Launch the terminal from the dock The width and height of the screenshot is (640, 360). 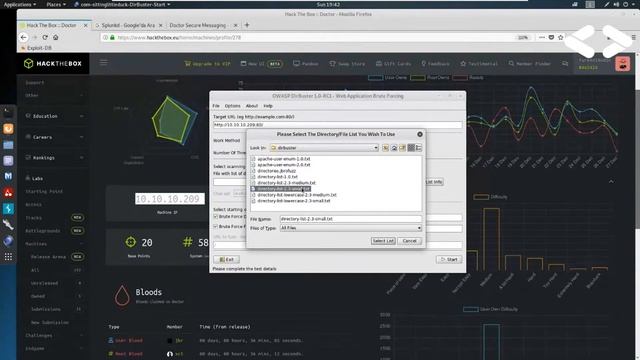coord(8,112)
